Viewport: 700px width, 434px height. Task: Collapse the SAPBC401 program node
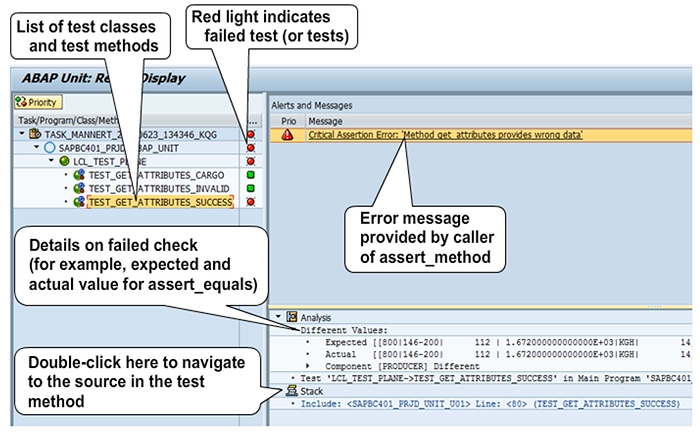pos(35,147)
